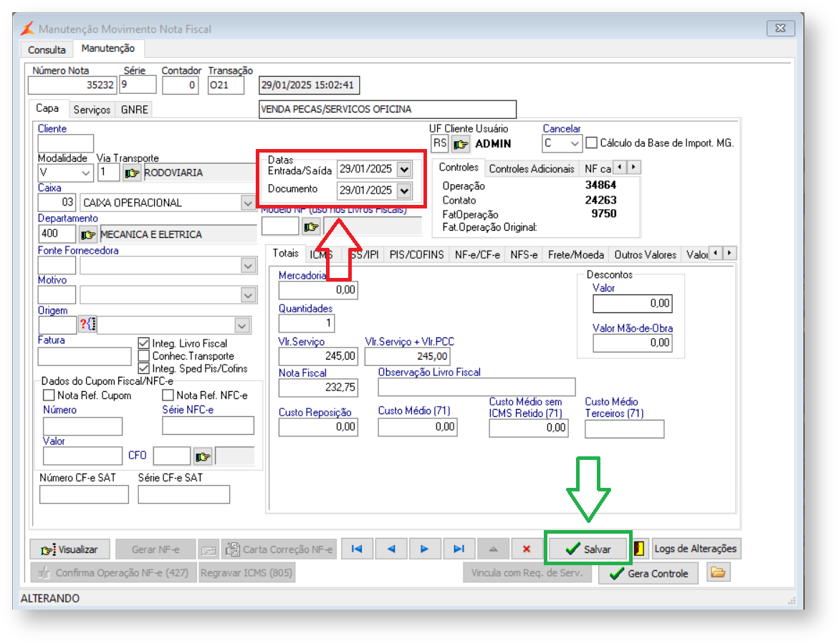Open the NFS-e tab
Viewport: 839px width, 644px height.
(x=524, y=255)
